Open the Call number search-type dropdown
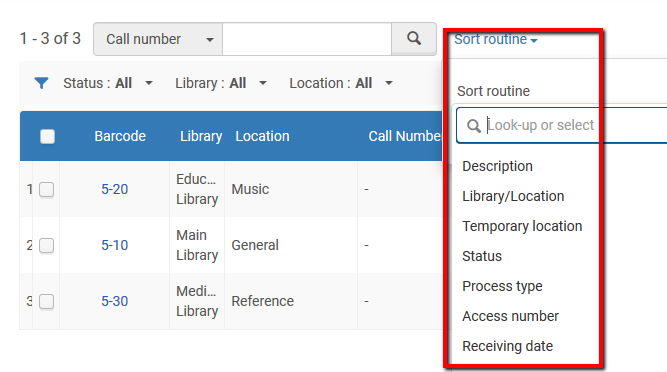 (158, 39)
